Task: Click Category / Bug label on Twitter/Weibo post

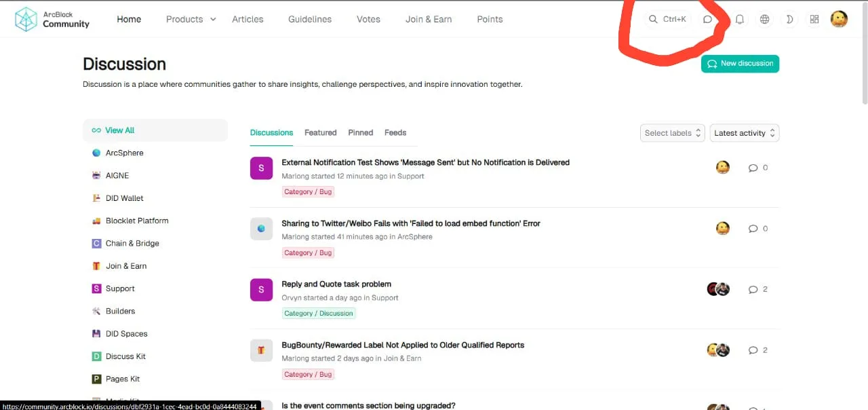Action: point(309,253)
